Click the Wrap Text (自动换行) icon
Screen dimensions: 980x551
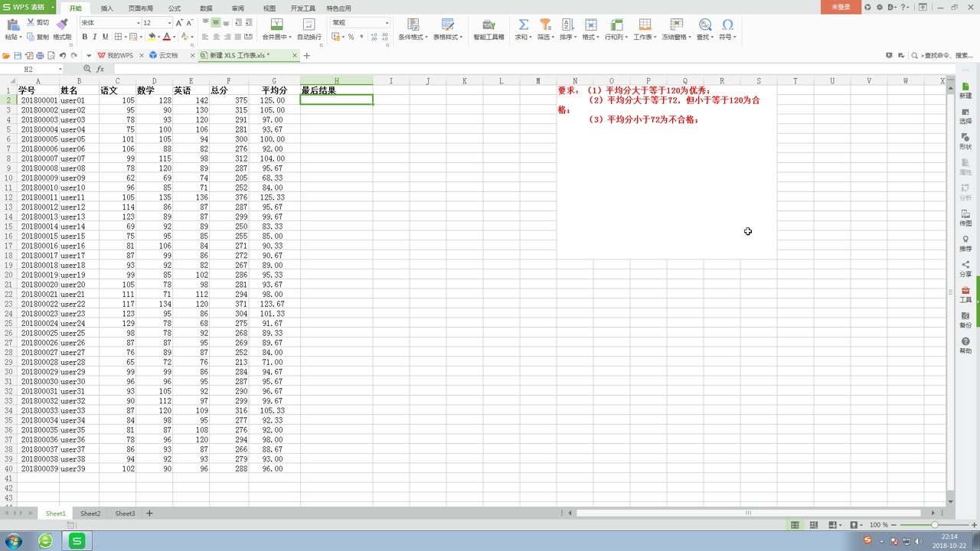(x=309, y=24)
